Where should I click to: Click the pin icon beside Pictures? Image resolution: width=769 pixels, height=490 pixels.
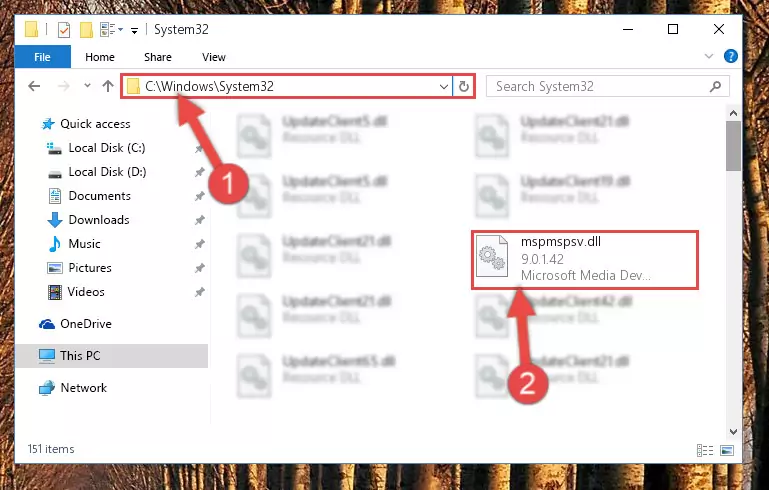[x=199, y=268]
